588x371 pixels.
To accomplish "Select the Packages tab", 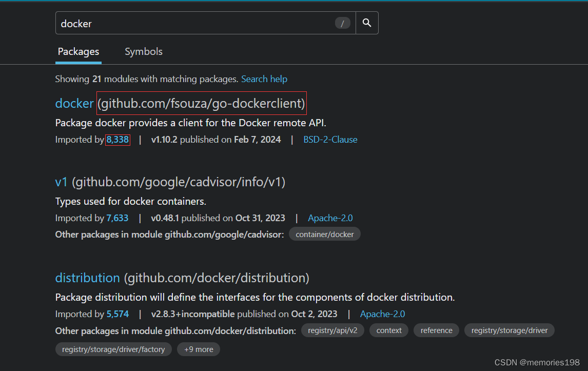I will [x=78, y=51].
